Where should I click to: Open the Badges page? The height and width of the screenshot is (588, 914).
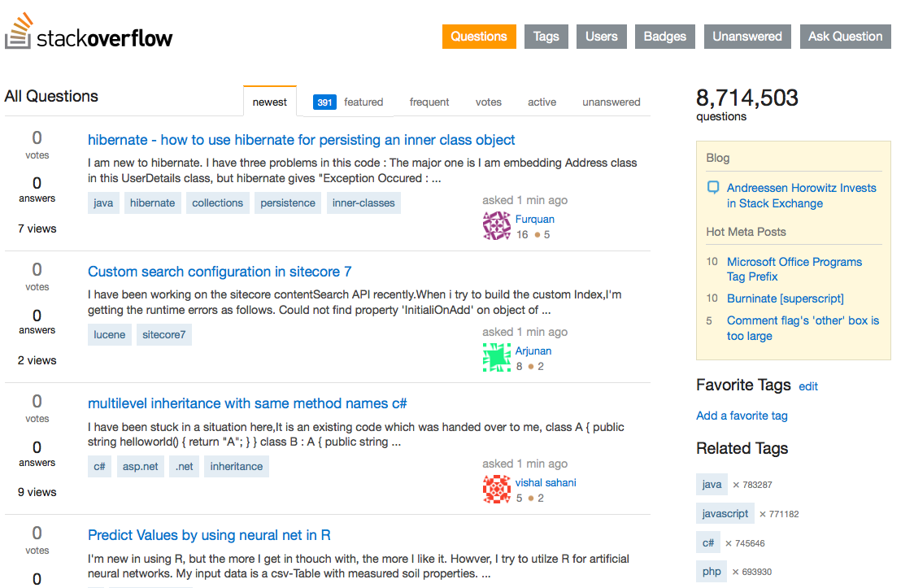(664, 36)
